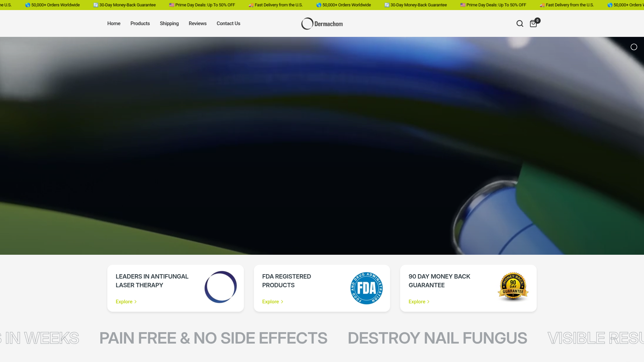Screen dimensions: 644x362
Task: Click the Dermachom logo
Action: [322, 23]
